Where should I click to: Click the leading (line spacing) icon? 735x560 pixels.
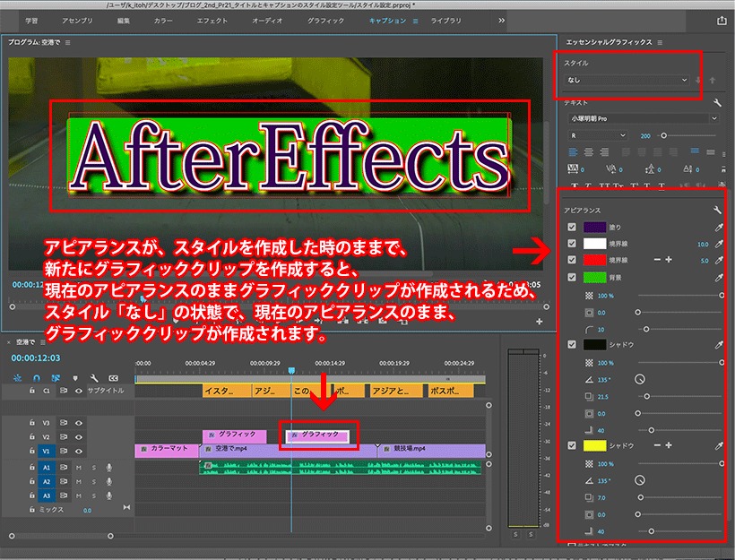point(650,168)
